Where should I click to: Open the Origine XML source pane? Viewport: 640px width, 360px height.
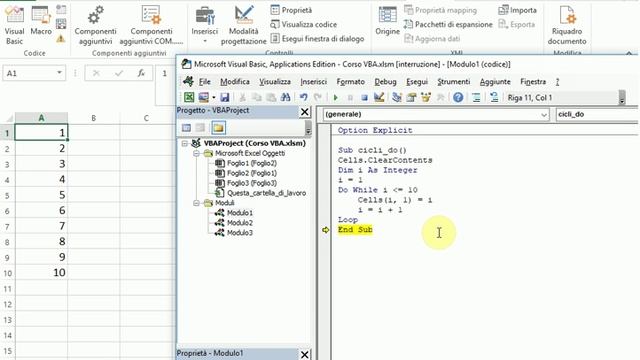click(387, 21)
